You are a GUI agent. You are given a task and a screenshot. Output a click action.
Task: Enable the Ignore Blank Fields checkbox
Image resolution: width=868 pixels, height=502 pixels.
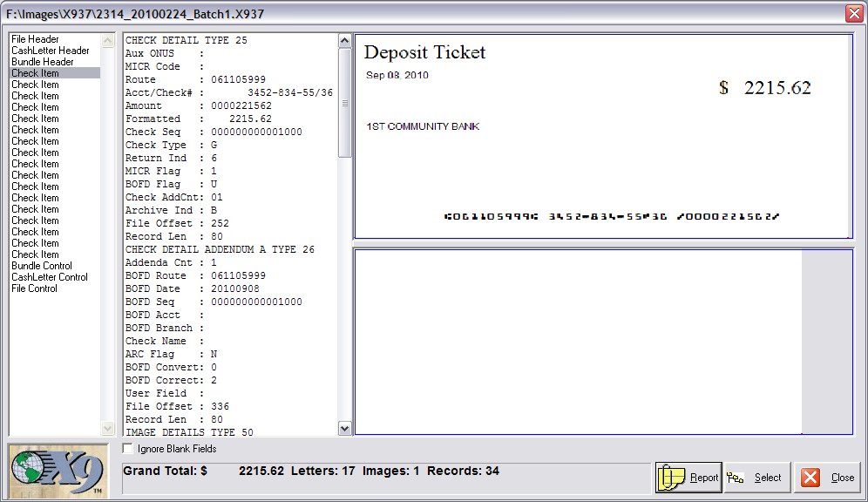(129, 449)
